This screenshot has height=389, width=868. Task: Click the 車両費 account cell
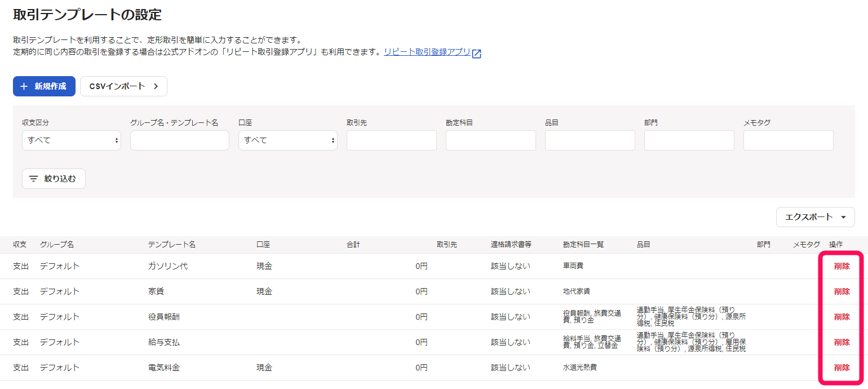573,266
